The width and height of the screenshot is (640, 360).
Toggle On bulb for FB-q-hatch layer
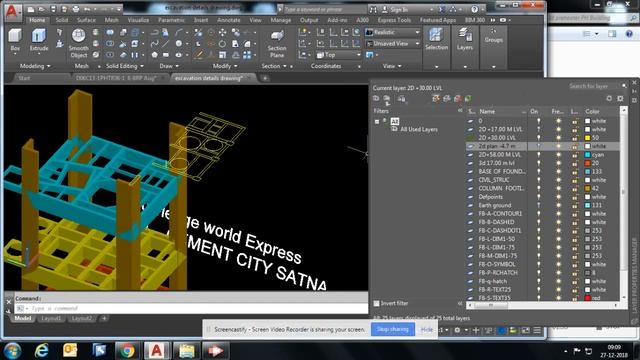538,281
